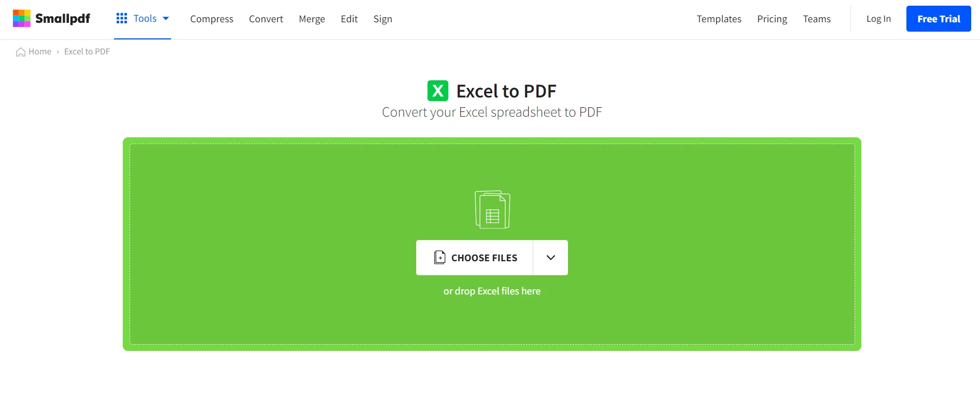Viewport: 980px width, 395px height.
Task: Open the Pricing page link
Action: [x=772, y=19]
